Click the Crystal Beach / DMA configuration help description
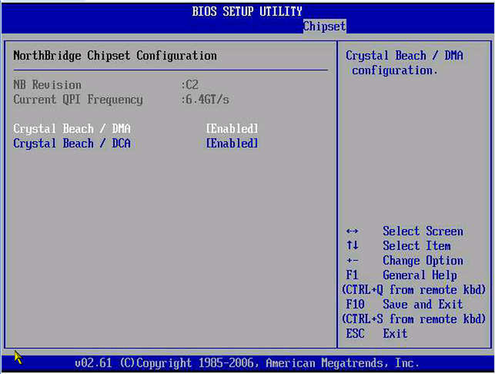The width and height of the screenshot is (495, 374). 404,63
